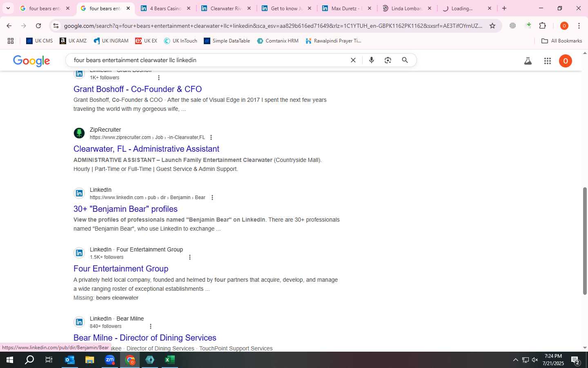Open the Google apps grid
Viewport: 588px width, 368px height.
point(548,61)
